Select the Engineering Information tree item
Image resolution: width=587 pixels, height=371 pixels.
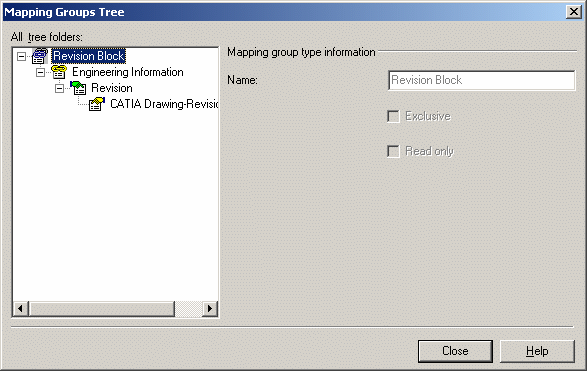128,72
